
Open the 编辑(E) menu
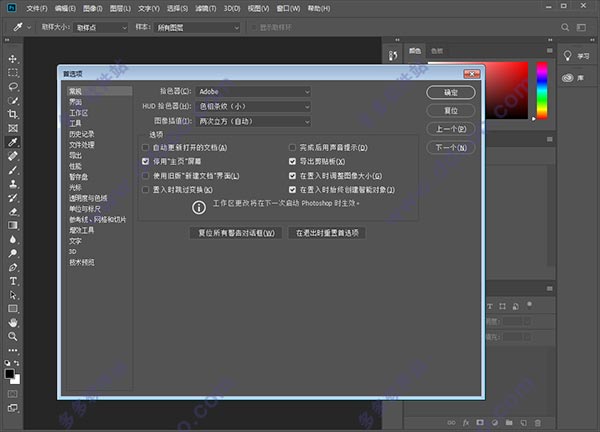(65, 8)
